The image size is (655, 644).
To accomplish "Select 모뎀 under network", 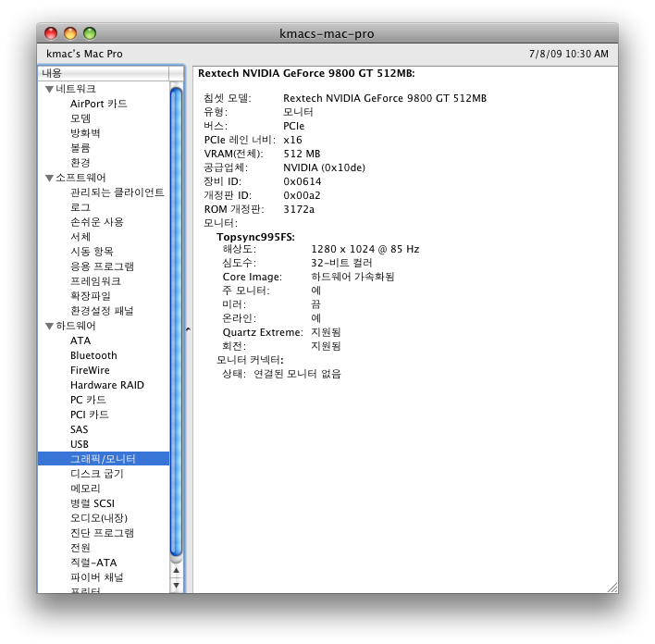I will click(x=80, y=118).
